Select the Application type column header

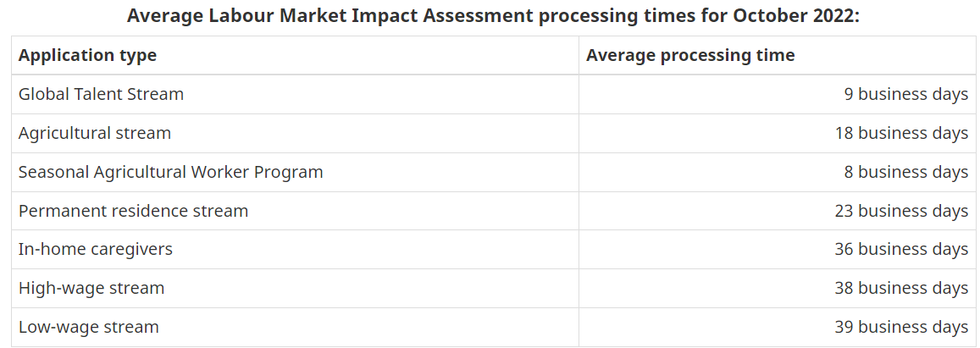point(87,55)
